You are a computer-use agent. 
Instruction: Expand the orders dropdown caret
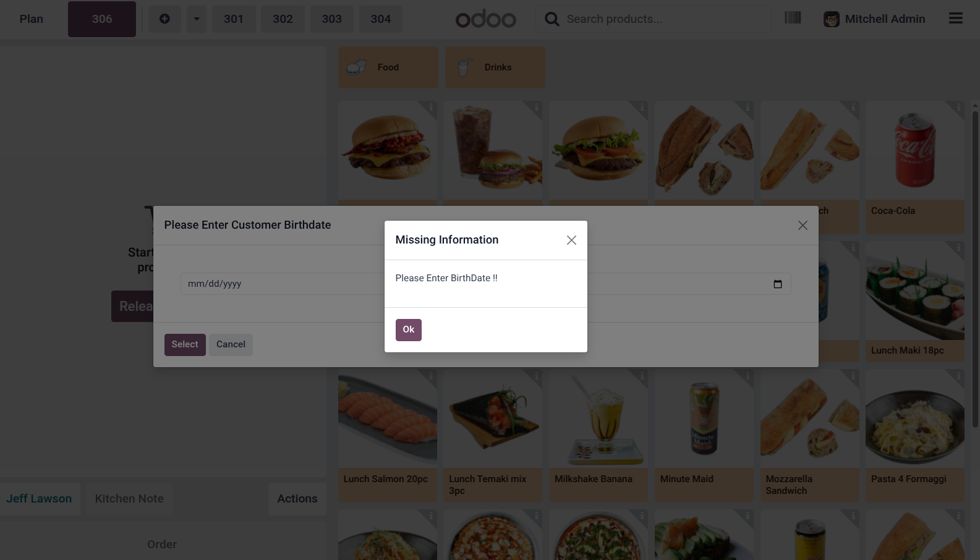click(197, 19)
